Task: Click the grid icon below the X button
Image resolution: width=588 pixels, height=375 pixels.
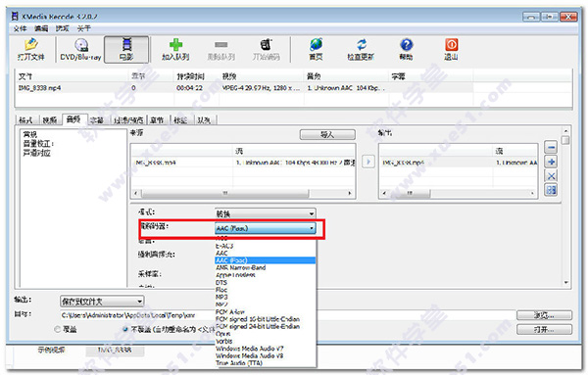Action: (x=551, y=190)
